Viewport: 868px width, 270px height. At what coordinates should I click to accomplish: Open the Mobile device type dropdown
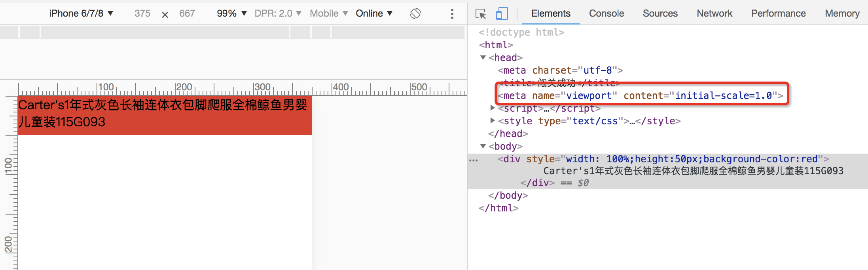click(x=329, y=13)
